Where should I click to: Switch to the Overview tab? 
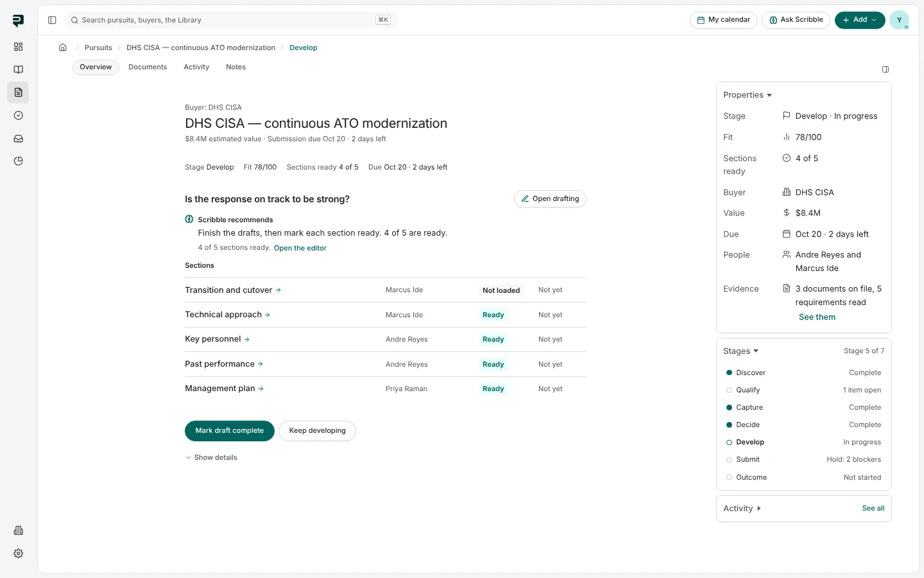click(x=96, y=67)
